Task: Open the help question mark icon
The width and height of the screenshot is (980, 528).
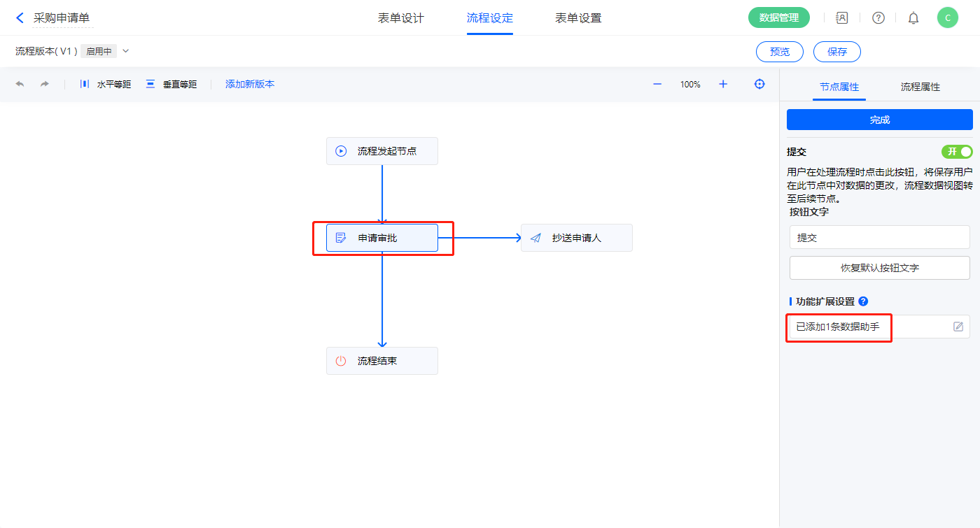Action: [878, 18]
